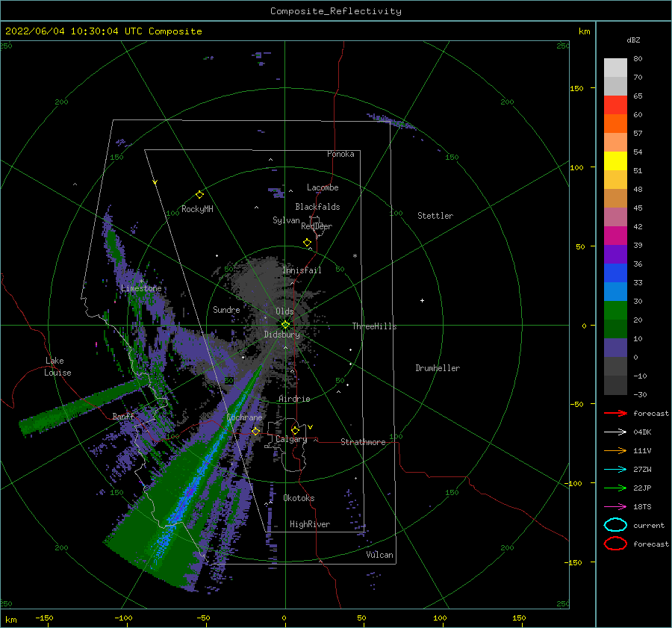The width and height of the screenshot is (672, 628).
Task: Click the 36 dBZ purple color swatch
Action: (x=615, y=254)
